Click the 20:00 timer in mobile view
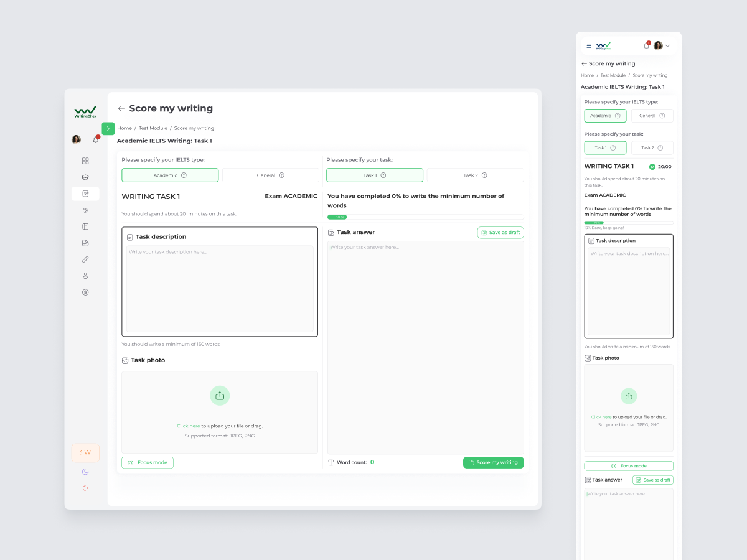This screenshot has width=747, height=560. pyautogui.click(x=665, y=167)
